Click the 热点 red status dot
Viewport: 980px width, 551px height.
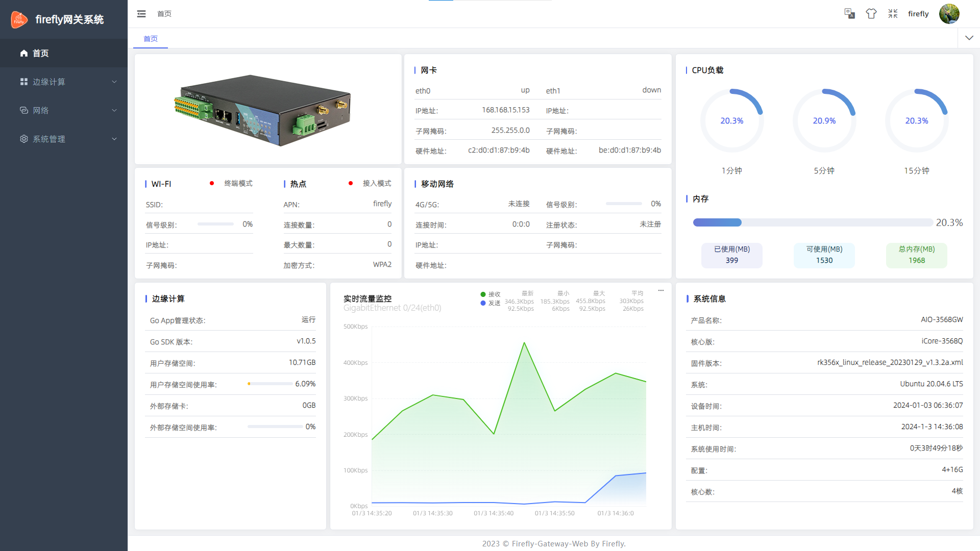click(351, 183)
